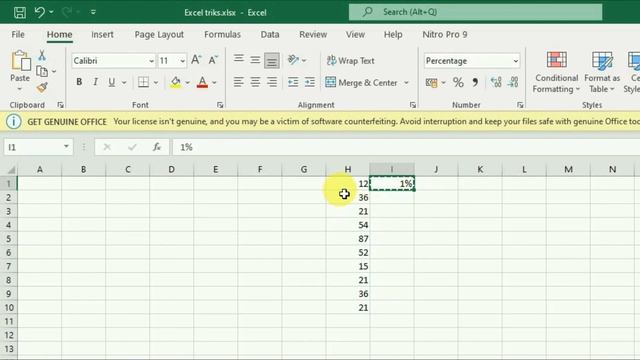The height and width of the screenshot is (360, 640).
Task: Click the Format Painter brush icon
Action: point(42,87)
